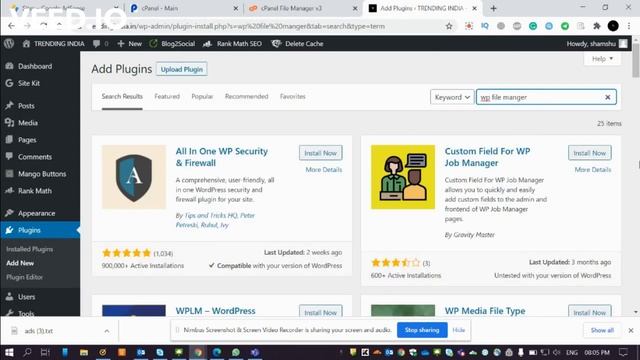Open the Keyword search type dropdown
Viewport: 640px width, 360px height.
452,97
